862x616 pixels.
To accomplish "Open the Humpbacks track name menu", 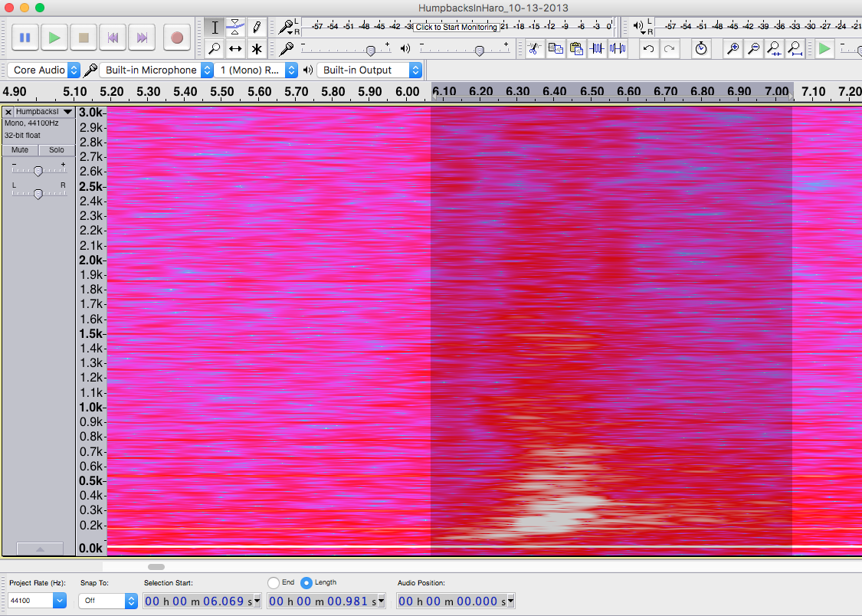I will coord(43,112).
